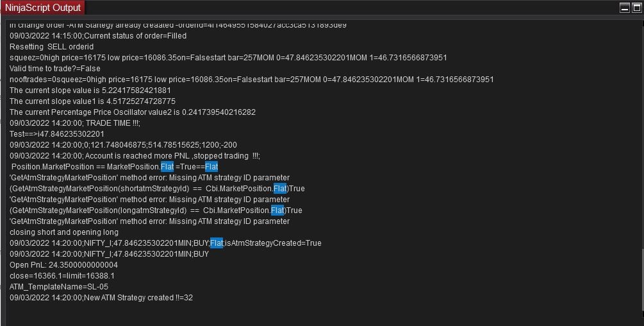Click highlighted Flat in NIFTY_I BUY line

coord(217,243)
